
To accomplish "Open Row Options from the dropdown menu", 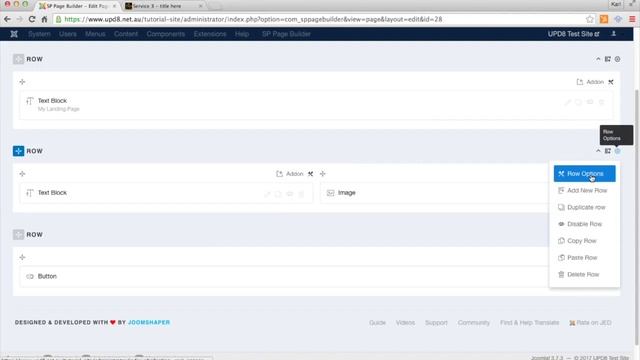I will coord(584,173).
